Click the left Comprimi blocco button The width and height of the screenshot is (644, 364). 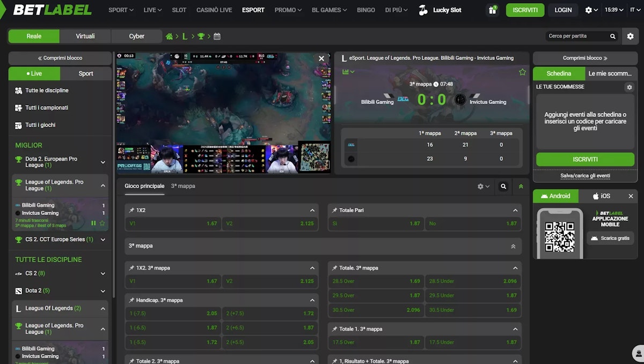pyautogui.click(x=60, y=58)
